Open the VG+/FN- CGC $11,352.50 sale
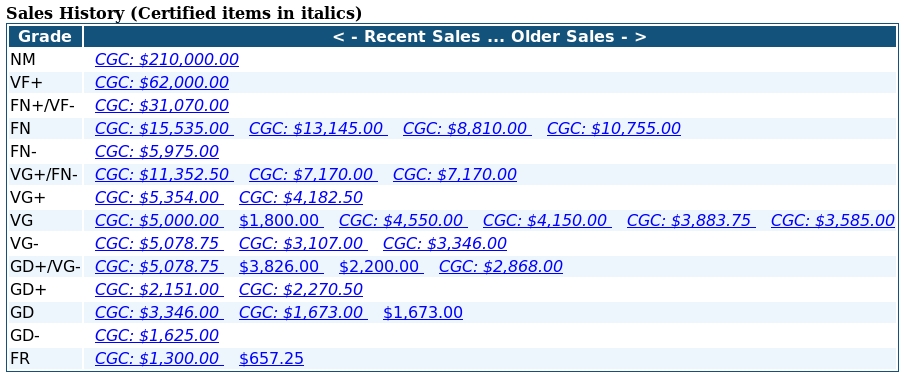Viewport: 905px width, 376px height. 164,174
